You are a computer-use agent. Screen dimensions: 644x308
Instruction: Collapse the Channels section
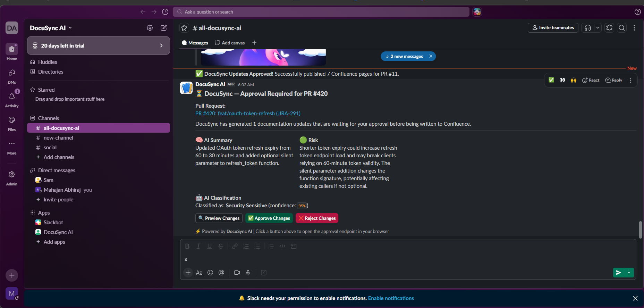(49, 118)
